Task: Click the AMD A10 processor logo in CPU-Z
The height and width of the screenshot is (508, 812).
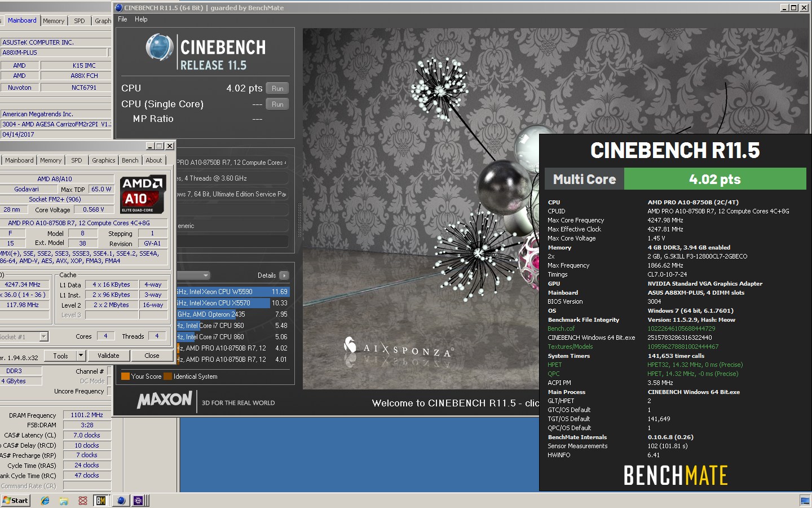Action: tap(143, 195)
